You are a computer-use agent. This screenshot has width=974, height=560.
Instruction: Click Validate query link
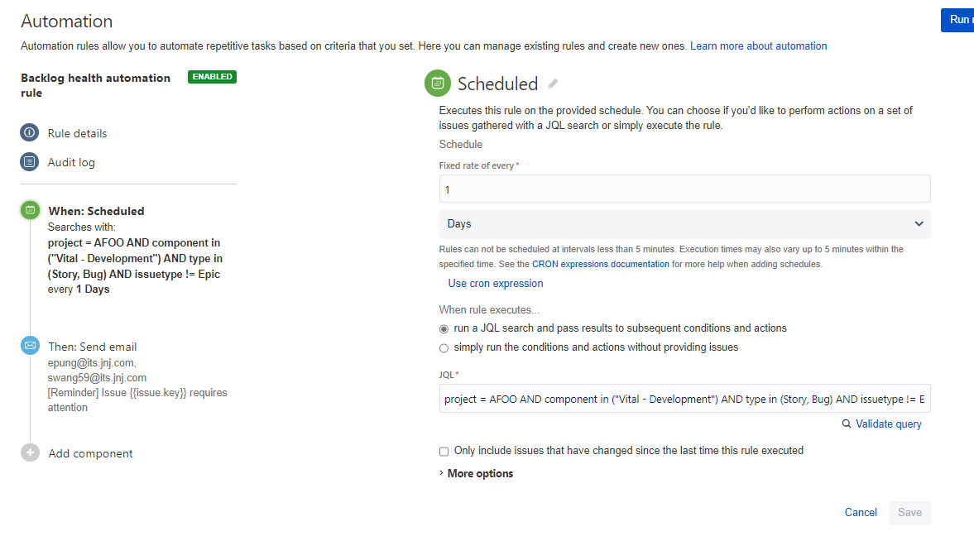click(x=888, y=424)
